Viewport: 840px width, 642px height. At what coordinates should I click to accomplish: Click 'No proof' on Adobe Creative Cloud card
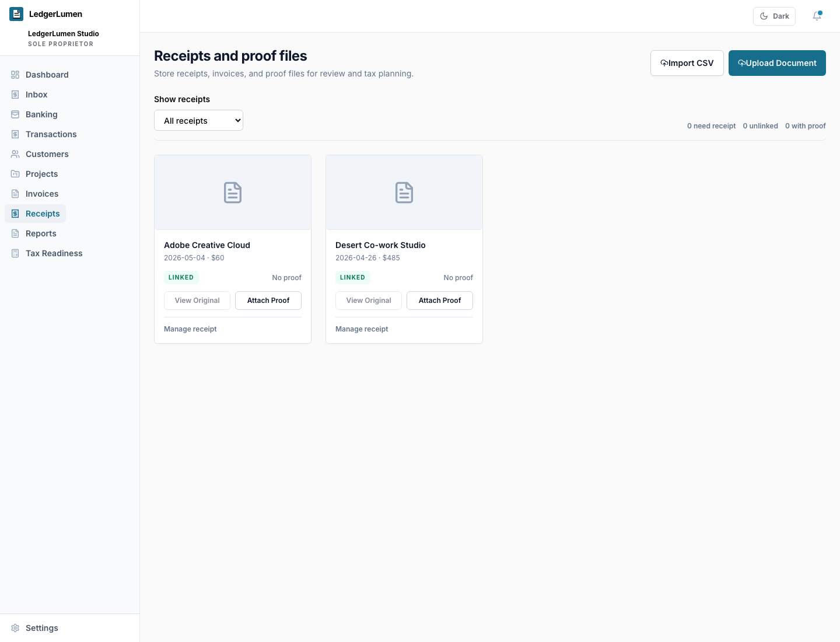tap(286, 278)
